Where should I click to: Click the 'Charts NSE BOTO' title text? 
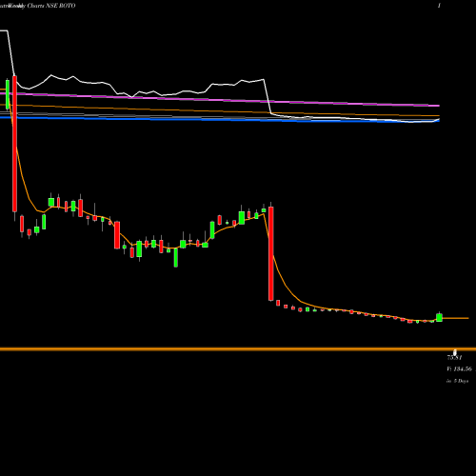pos(51,6)
